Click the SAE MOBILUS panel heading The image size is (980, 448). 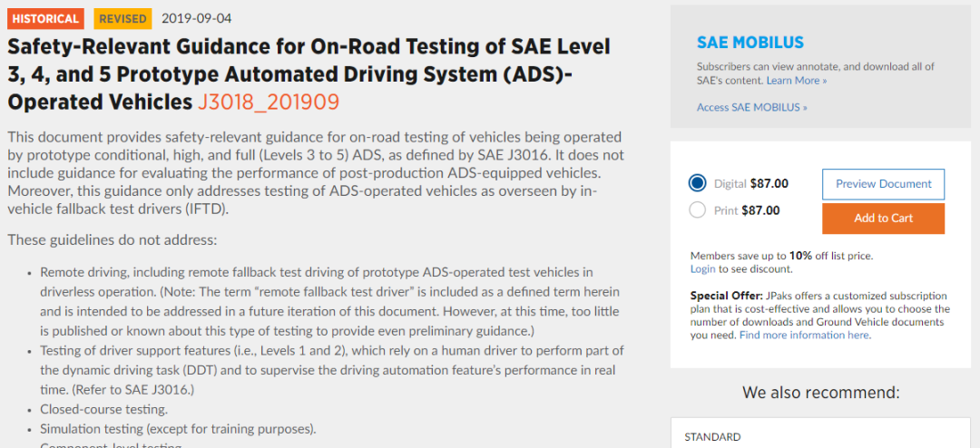pyautogui.click(x=750, y=43)
